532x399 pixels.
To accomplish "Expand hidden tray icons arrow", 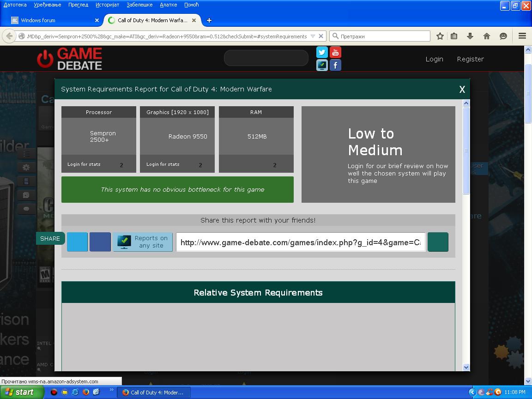I will [x=472, y=392].
